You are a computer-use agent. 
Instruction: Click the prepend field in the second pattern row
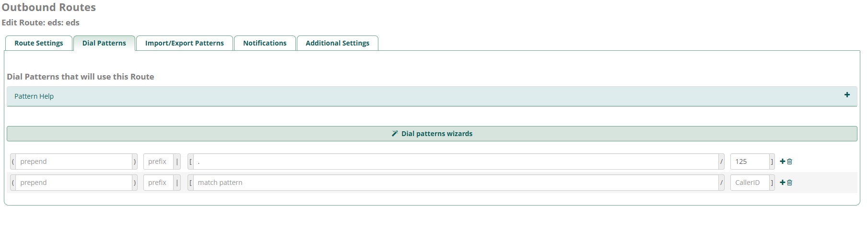tap(74, 183)
